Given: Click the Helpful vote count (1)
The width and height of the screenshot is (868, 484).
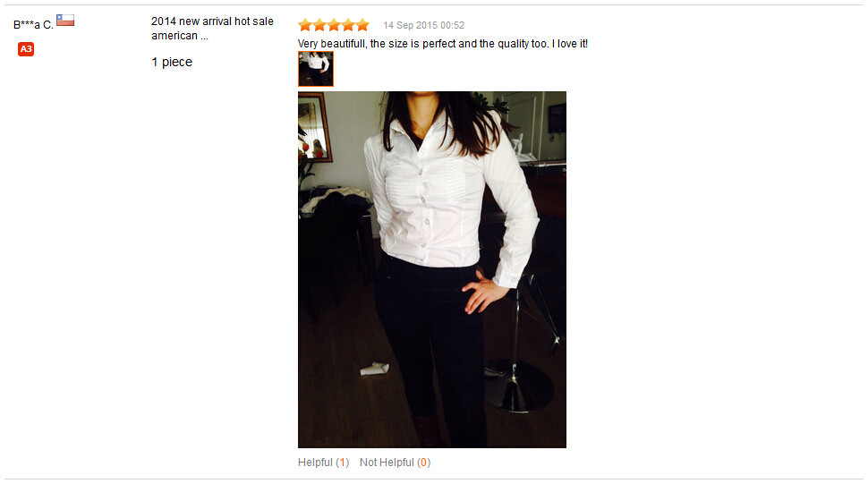Looking at the screenshot, I should point(342,463).
